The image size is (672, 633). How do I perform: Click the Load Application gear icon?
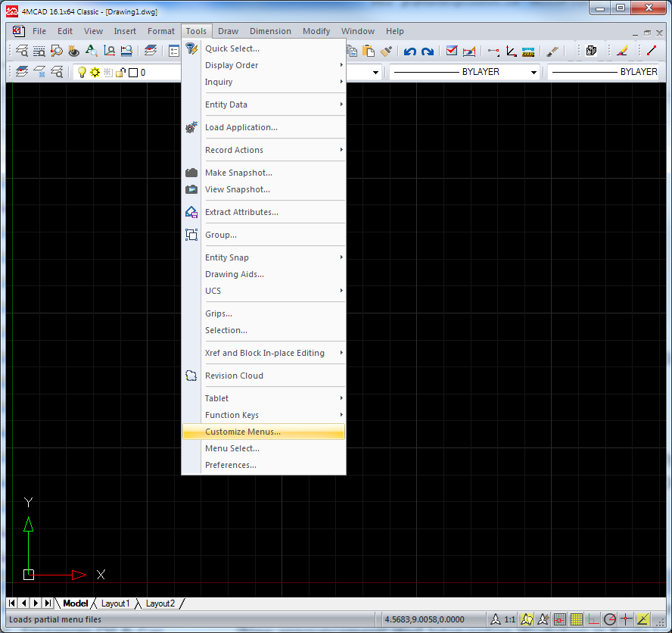click(x=191, y=127)
